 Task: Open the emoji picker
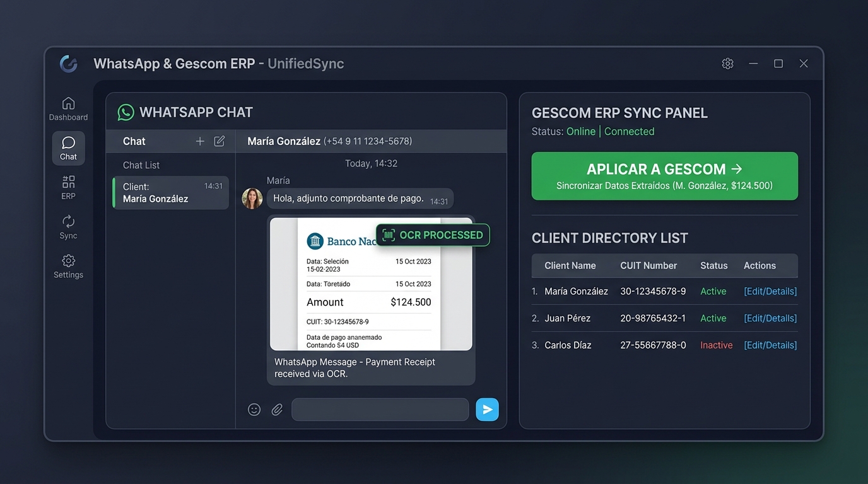(254, 410)
